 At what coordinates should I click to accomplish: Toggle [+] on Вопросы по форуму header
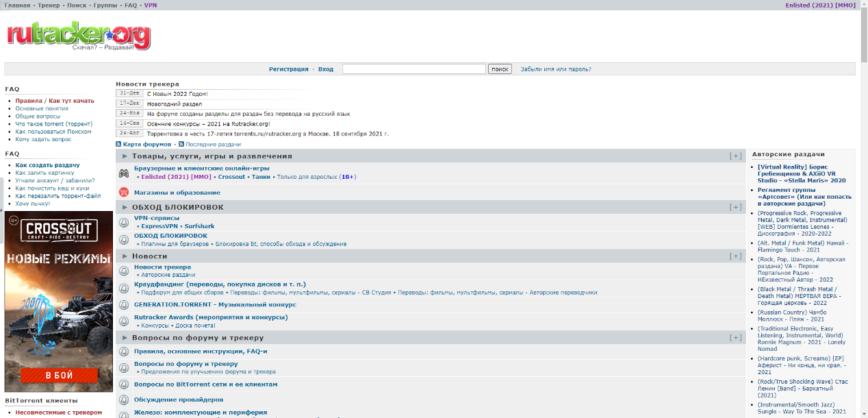735,338
